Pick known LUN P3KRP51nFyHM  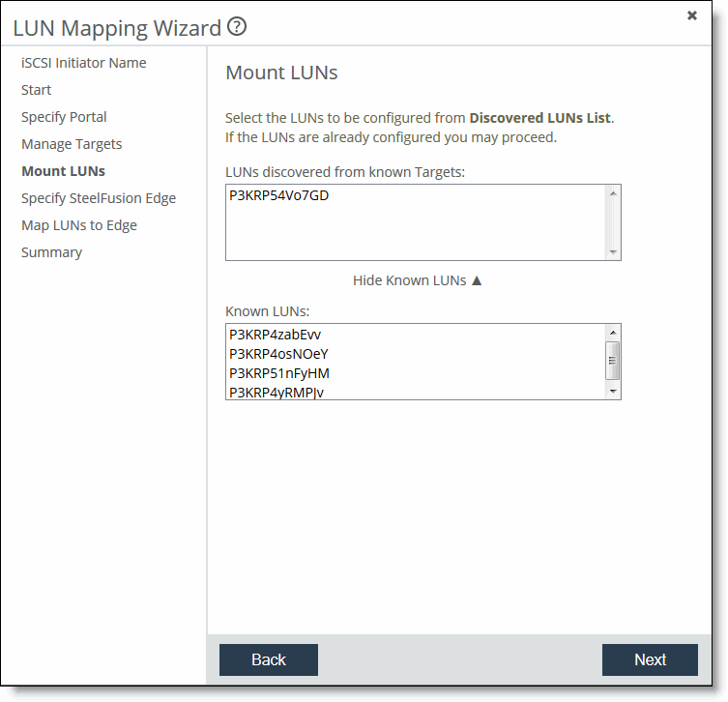tap(279, 373)
